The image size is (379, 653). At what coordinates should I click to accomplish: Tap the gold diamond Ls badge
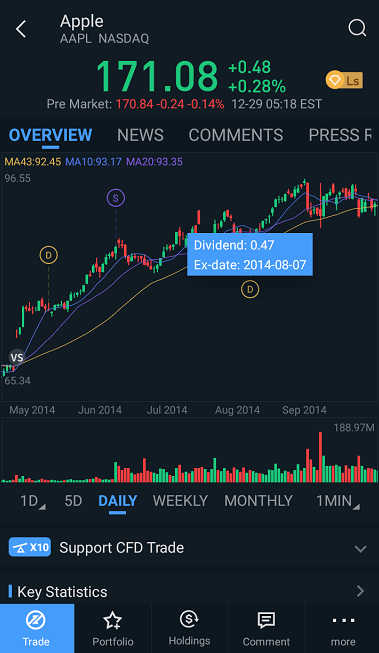coord(344,80)
